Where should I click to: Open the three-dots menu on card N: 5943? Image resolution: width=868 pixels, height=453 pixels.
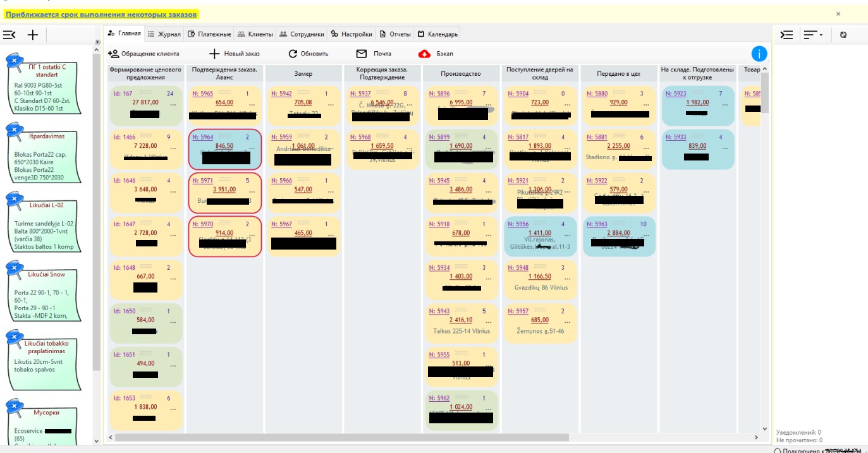click(x=489, y=323)
